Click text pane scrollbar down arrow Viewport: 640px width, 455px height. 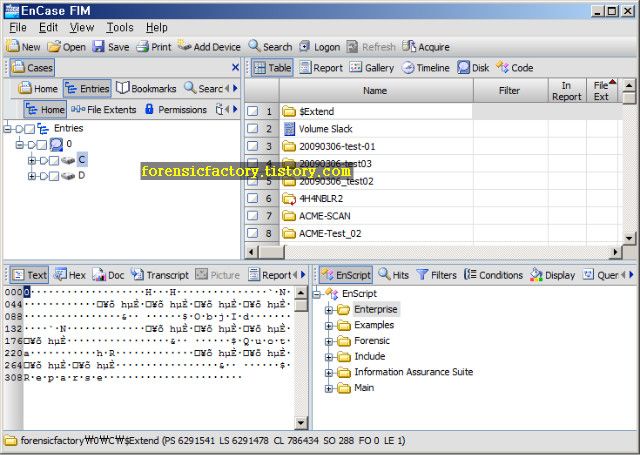(x=301, y=423)
